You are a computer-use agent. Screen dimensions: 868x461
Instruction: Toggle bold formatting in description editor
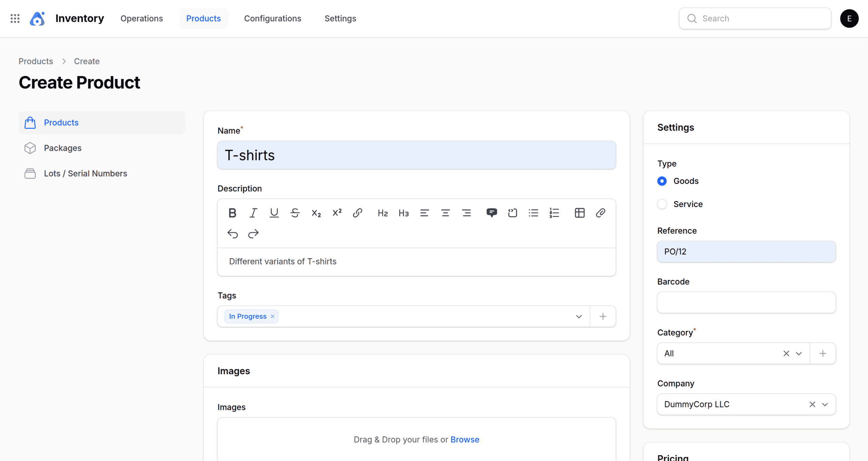pyautogui.click(x=232, y=213)
